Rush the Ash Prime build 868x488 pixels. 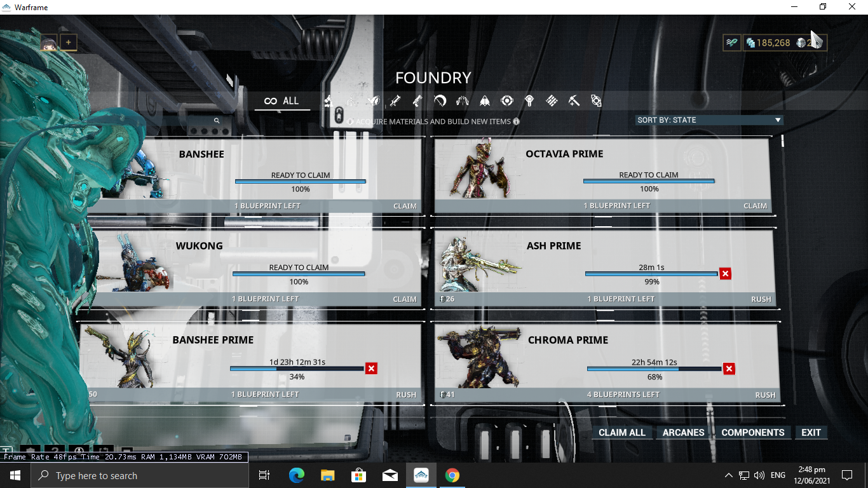761,299
